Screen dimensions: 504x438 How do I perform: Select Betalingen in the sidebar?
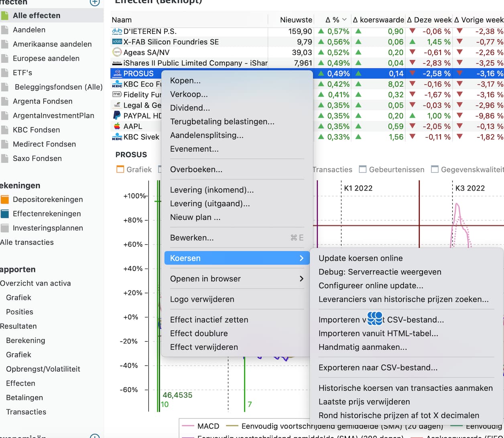(x=24, y=397)
